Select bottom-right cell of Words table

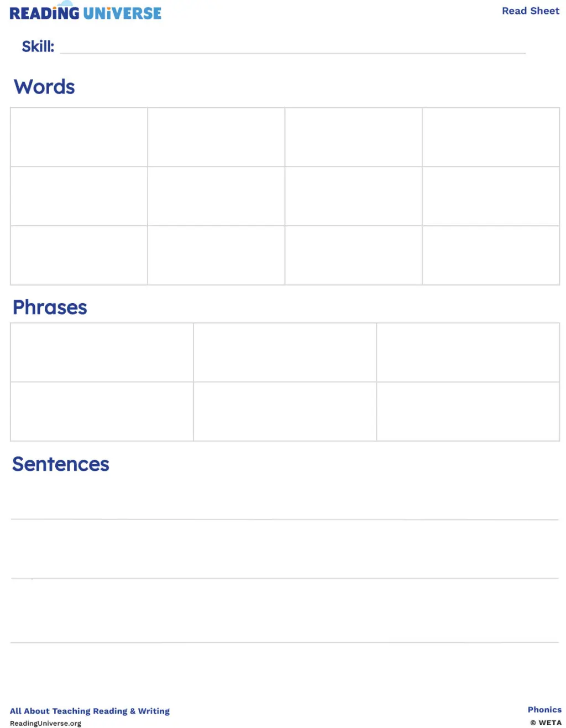coord(491,256)
